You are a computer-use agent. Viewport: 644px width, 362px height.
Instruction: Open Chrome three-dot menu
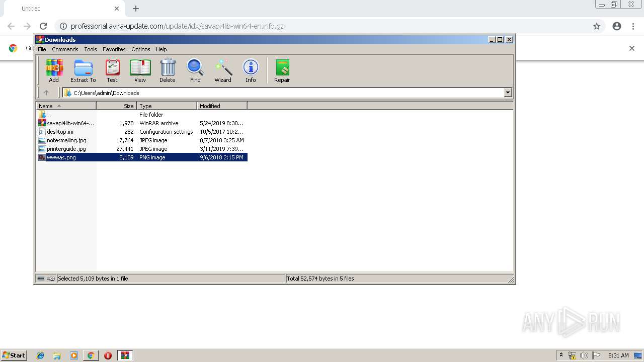633,26
